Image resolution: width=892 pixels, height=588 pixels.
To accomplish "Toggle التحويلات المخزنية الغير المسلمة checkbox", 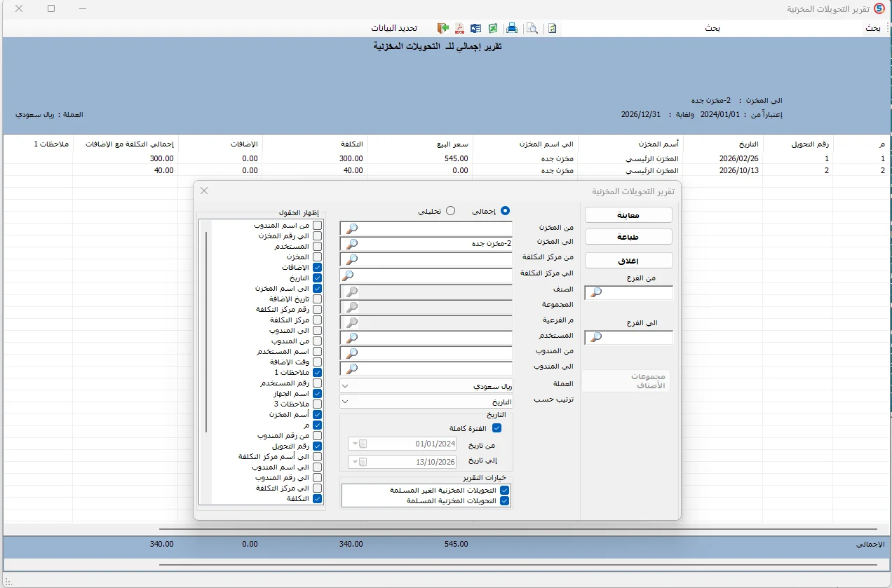I will pos(504,491).
